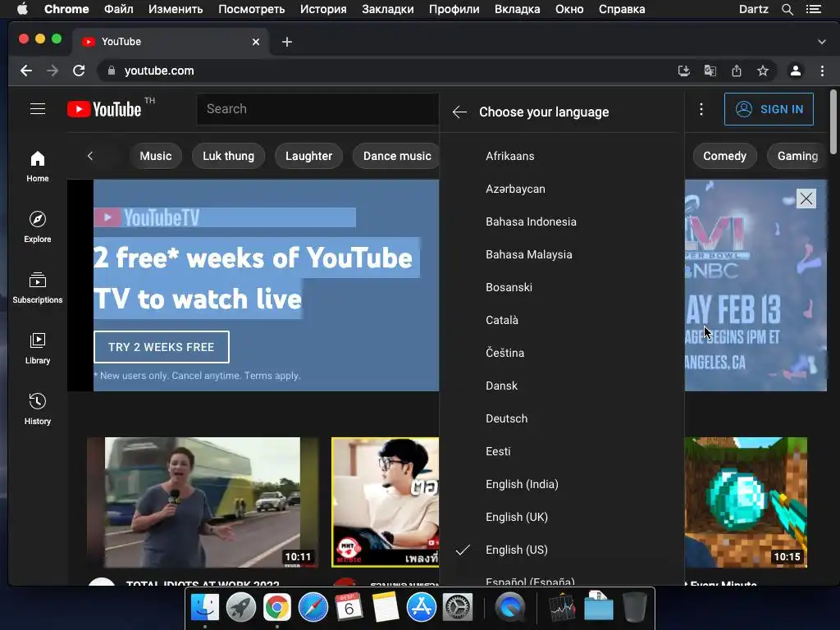840x630 pixels.
Task: Select Azərbaycan language
Action: point(561,189)
